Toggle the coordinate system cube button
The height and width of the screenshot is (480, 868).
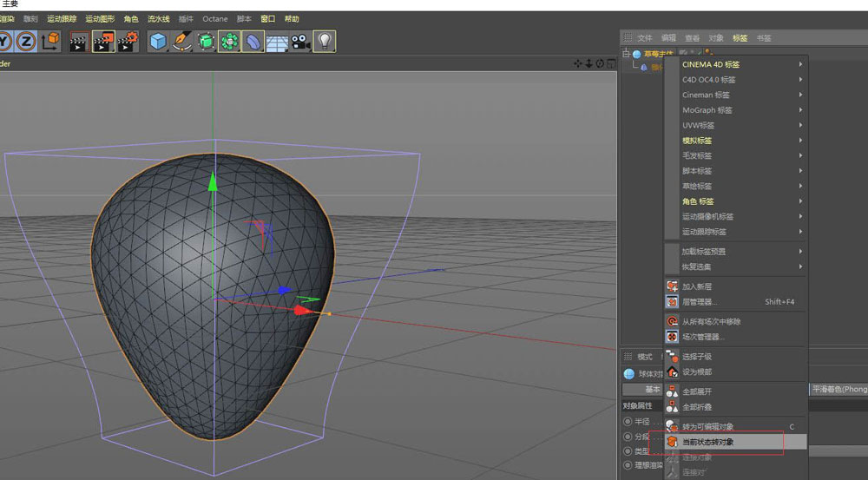pyautogui.click(x=50, y=41)
